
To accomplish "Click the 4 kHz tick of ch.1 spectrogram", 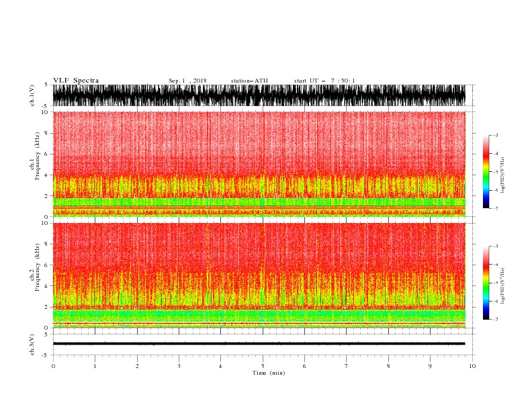I will pos(46,175).
